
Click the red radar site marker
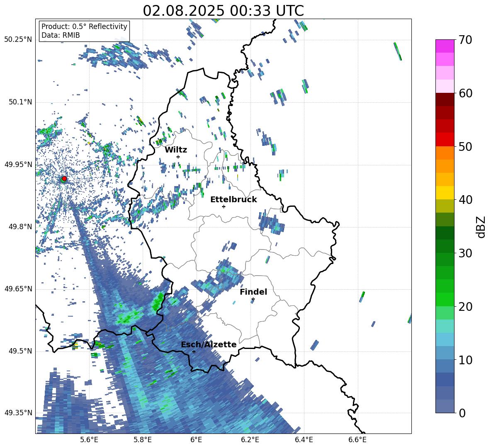tap(64, 179)
